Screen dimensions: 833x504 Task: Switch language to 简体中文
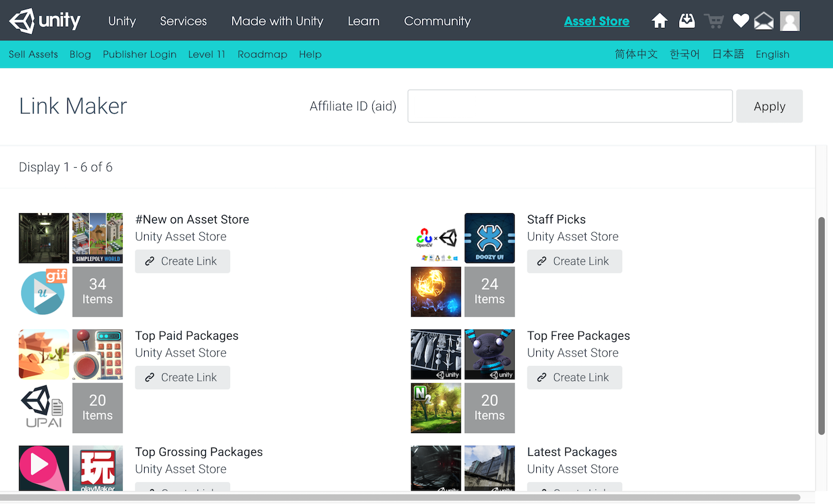coord(636,54)
